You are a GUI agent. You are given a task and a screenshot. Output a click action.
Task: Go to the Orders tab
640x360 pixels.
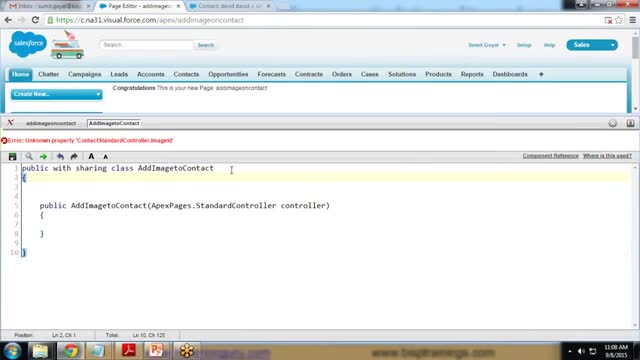tap(342, 74)
